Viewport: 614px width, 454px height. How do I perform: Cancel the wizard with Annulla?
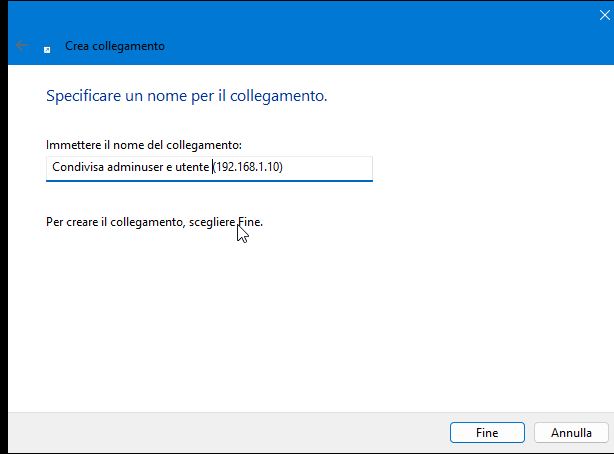[x=571, y=432]
